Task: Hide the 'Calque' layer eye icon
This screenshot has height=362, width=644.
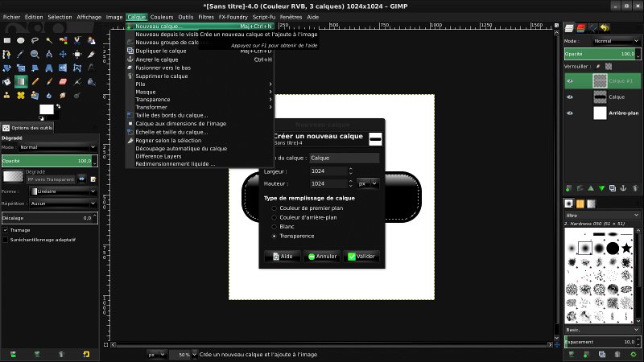Action: click(570, 97)
